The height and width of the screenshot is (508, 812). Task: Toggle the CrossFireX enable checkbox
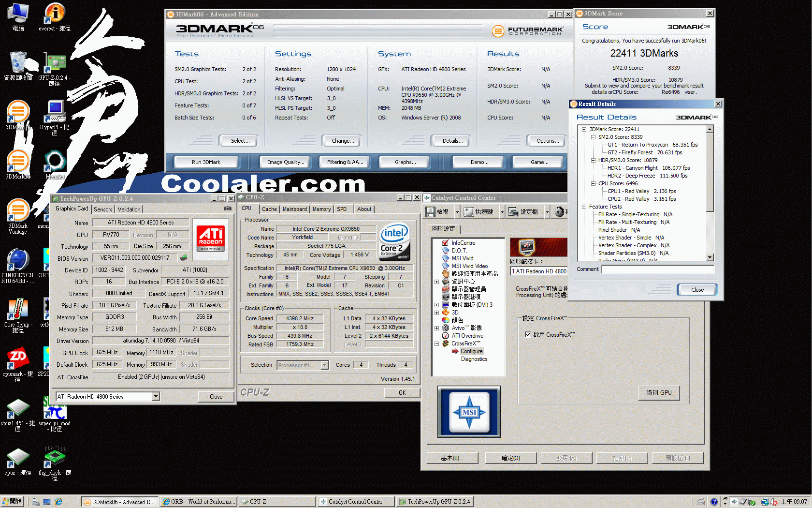pyautogui.click(x=528, y=334)
